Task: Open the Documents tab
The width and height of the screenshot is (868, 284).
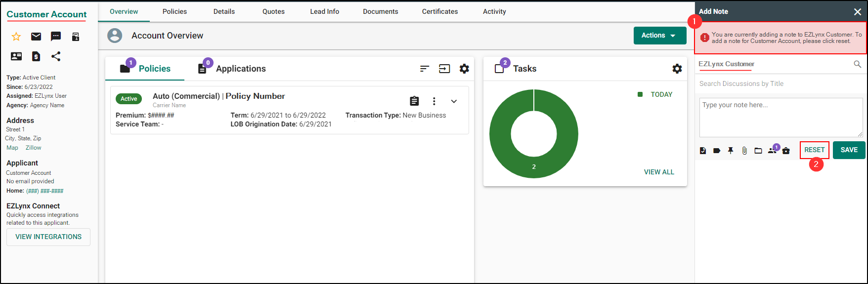Action: pyautogui.click(x=381, y=11)
